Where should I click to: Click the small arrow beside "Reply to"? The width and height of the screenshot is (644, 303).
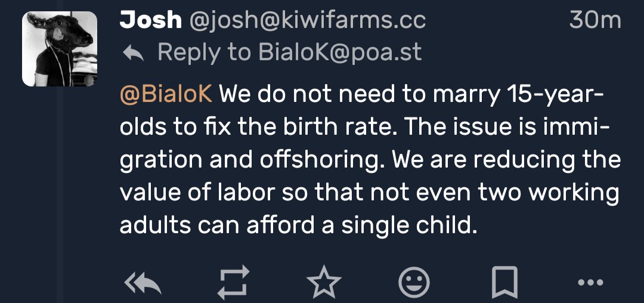click(x=133, y=53)
